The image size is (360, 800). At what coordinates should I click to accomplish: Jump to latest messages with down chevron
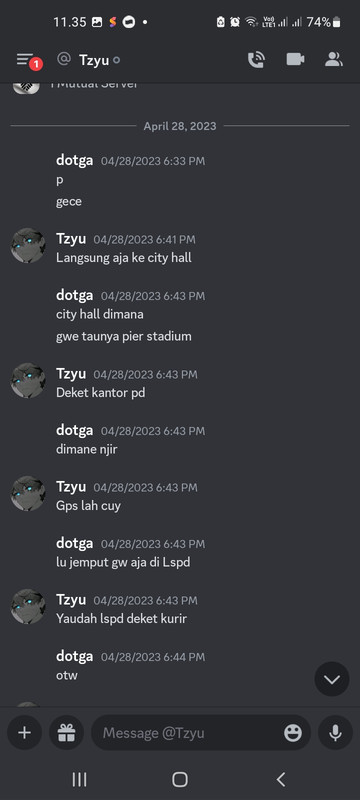332,679
